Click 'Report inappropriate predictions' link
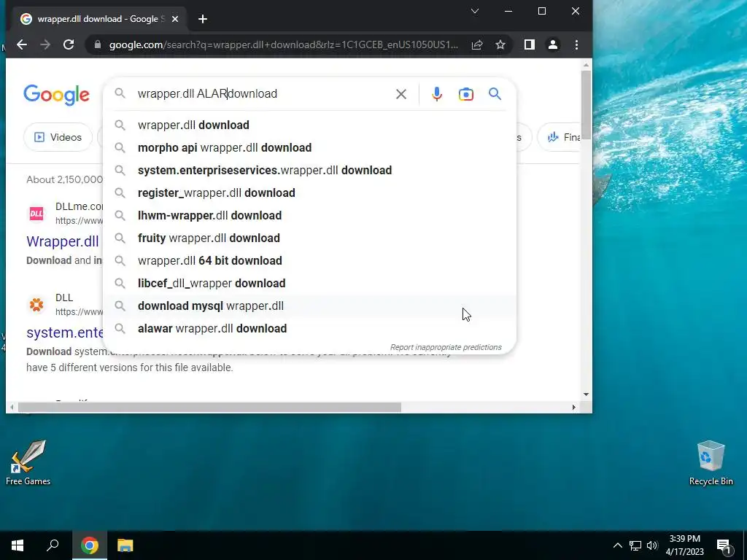 point(446,347)
